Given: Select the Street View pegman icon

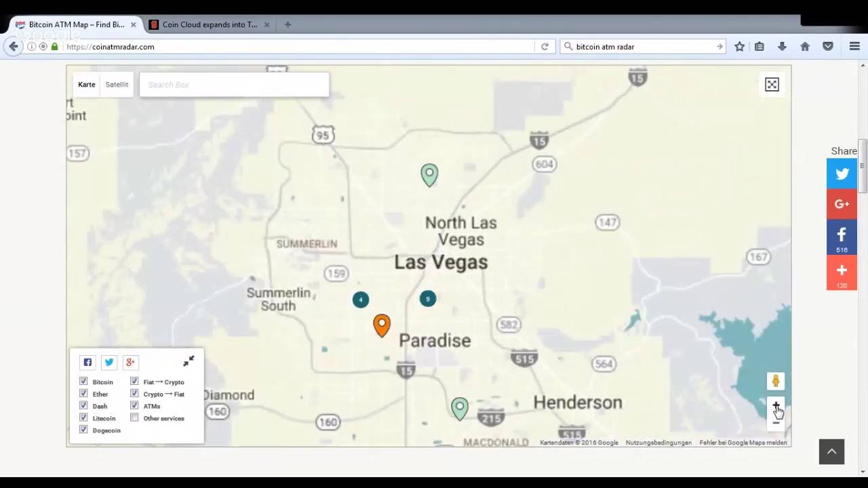Looking at the screenshot, I should [776, 381].
